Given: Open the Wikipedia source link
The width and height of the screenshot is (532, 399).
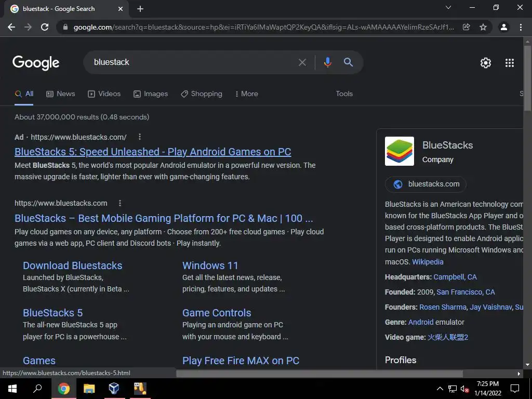Looking at the screenshot, I should pos(428,262).
